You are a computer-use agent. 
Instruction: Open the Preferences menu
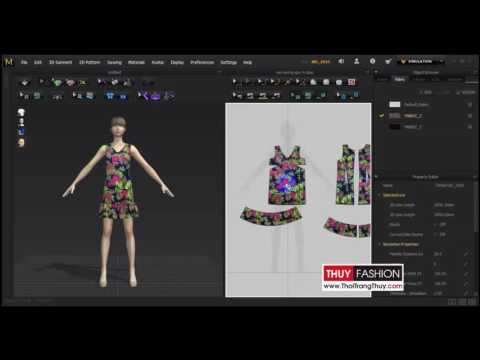pyautogui.click(x=202, y=62)
